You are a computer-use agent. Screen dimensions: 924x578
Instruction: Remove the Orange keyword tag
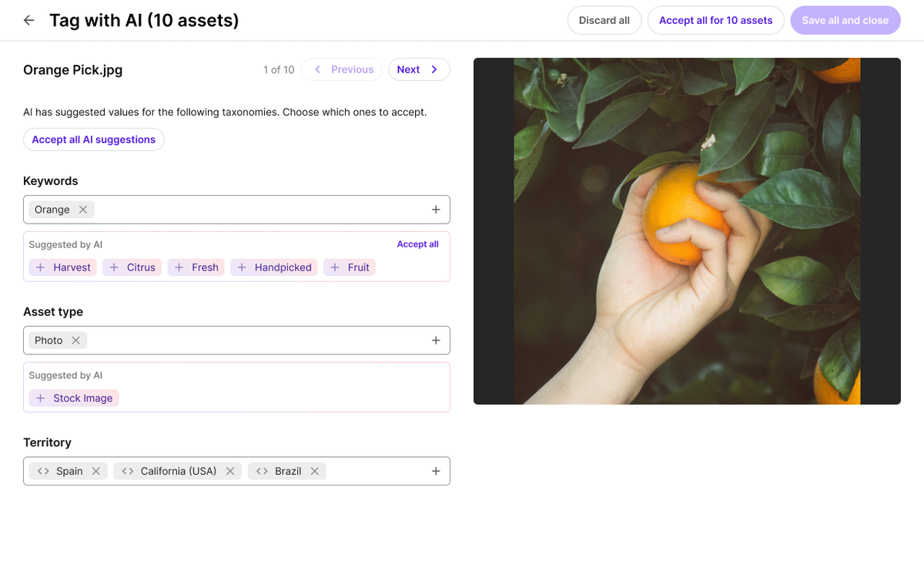83,210
